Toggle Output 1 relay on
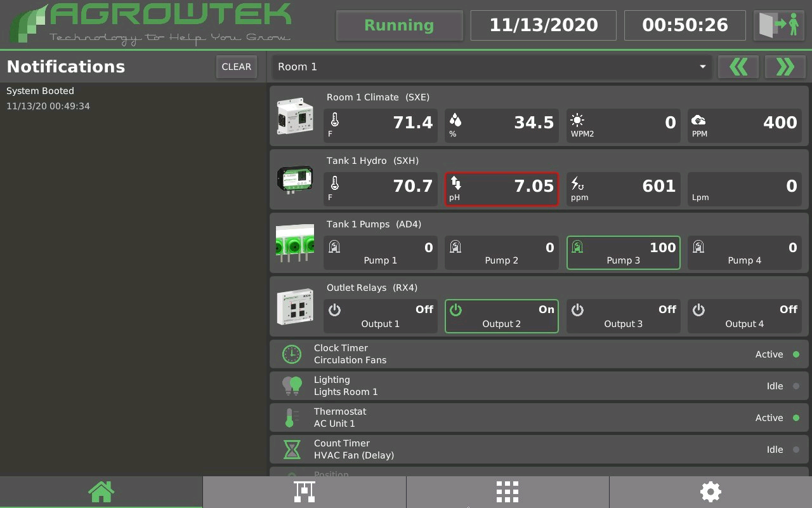The width and height of the screenshot is (812, 508). click(x=380, y=316)
